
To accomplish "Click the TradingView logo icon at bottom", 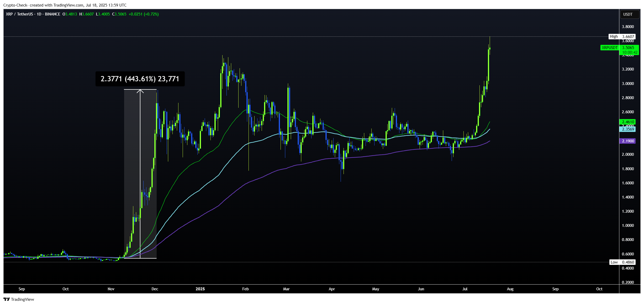I will [x=7, y=299].
